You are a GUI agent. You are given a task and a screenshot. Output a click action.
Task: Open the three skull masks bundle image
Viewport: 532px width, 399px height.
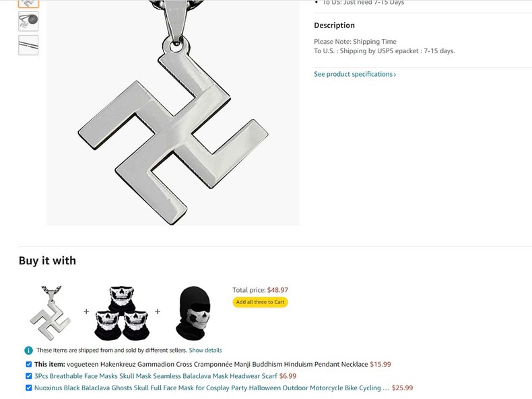pyautogui.click(x=122, y=313)
